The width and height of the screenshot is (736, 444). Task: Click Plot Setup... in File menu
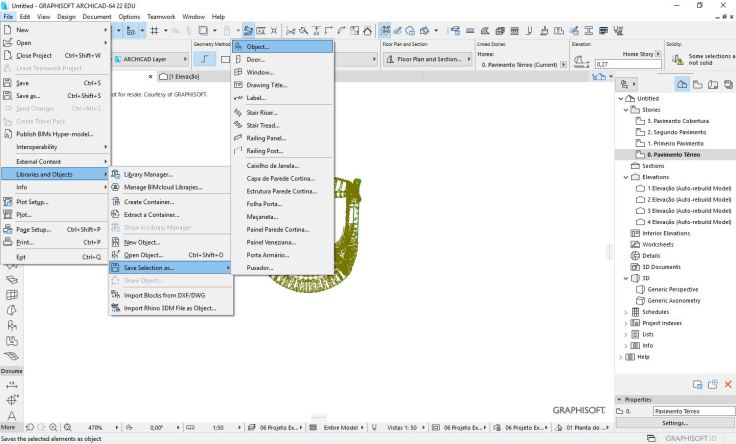[55, 202]
